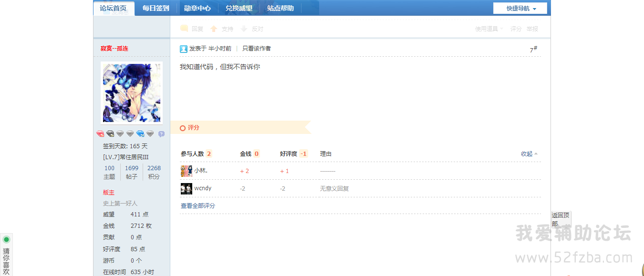The width and height of the screenshot is (644, 276).
Task: Click the 返回顶部 button
Action: coord(561,219)
